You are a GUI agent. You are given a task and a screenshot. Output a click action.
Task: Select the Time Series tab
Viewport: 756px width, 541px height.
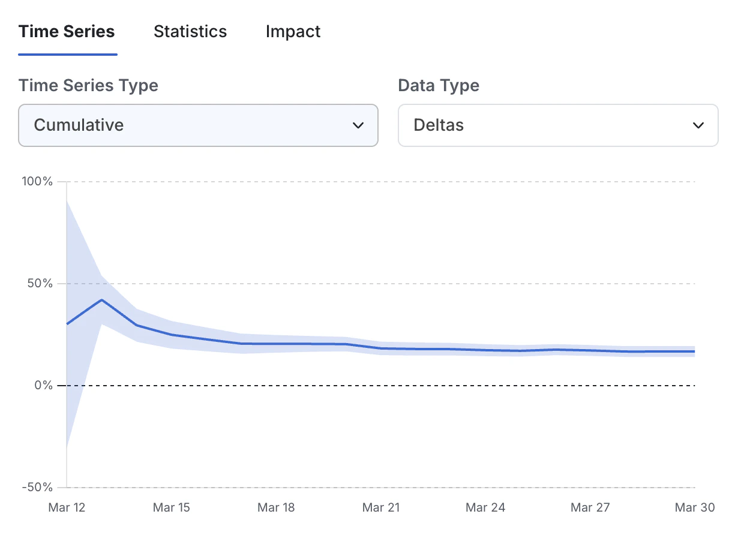coord(66,31)
